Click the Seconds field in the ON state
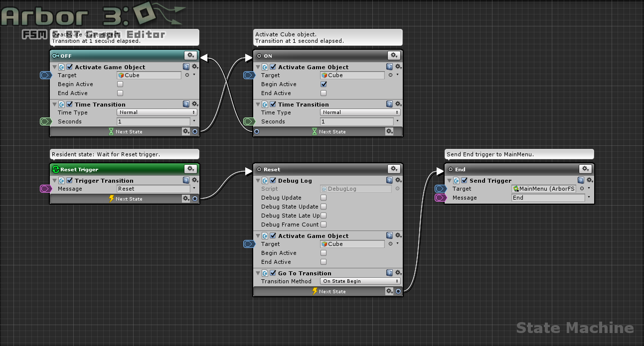The height and width of the screenshot is (346, 644). [356, 121]
